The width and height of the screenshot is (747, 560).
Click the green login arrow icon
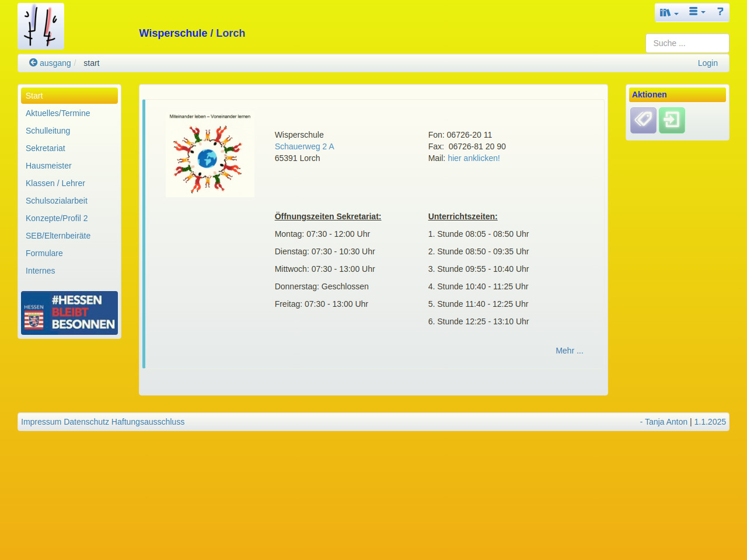pyautogui.click(x=672, y=120)
